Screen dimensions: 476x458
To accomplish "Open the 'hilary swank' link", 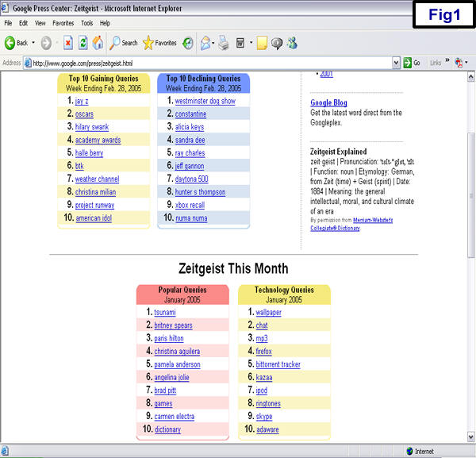I will click(x=92, y=127).
